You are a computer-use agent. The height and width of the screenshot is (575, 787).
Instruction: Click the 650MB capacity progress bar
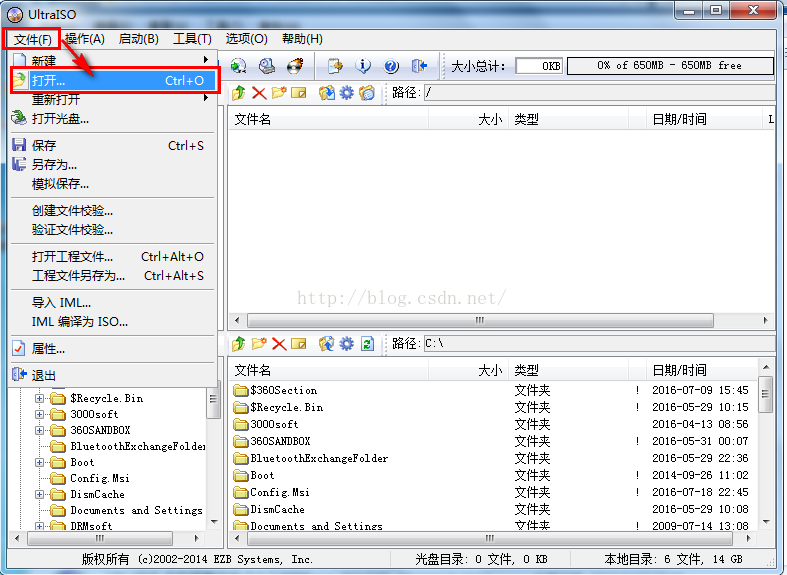[x=670, y=66]
